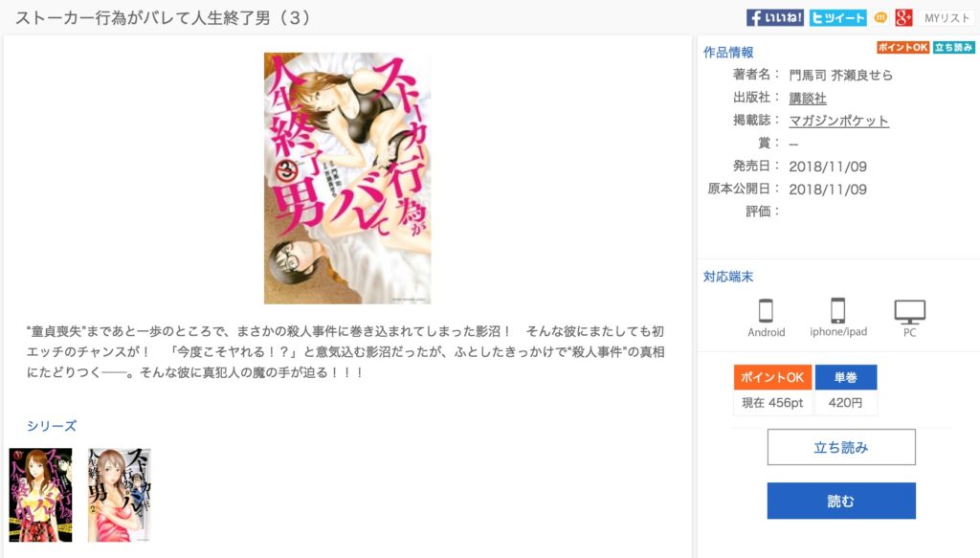Image resolution: width=980 pixels, height=558 pixels.
Task: Click the main volume 3 cover image
Action: pyautogui.click(x=346, y=178)
